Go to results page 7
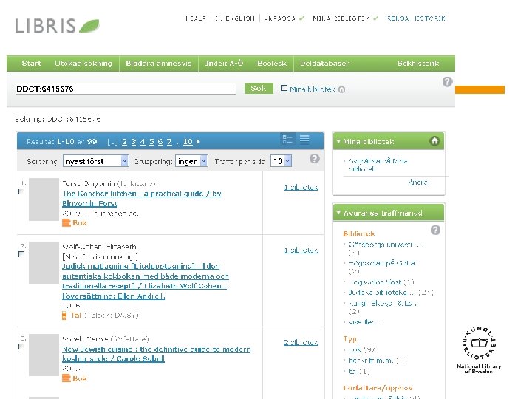 pos(169,142)
